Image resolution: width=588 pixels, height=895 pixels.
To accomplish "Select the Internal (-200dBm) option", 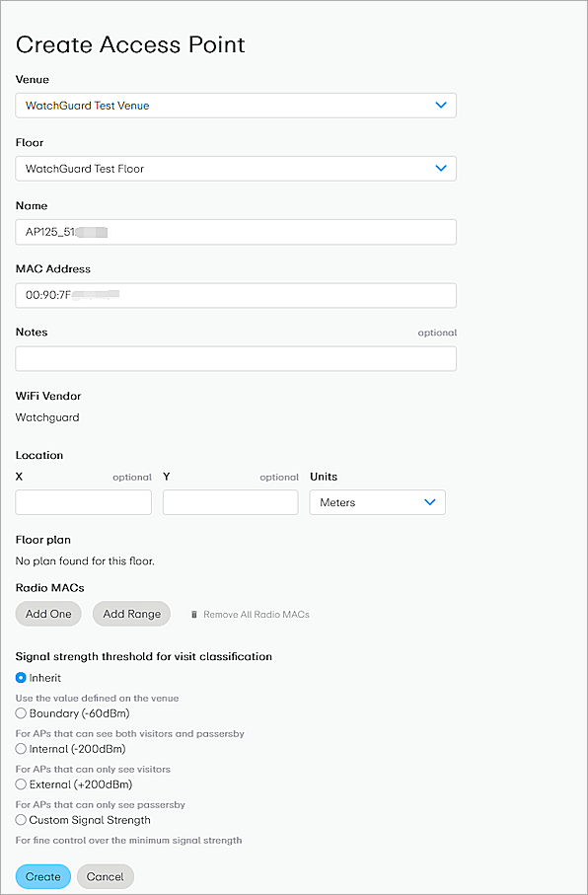I will pos(20,748).
